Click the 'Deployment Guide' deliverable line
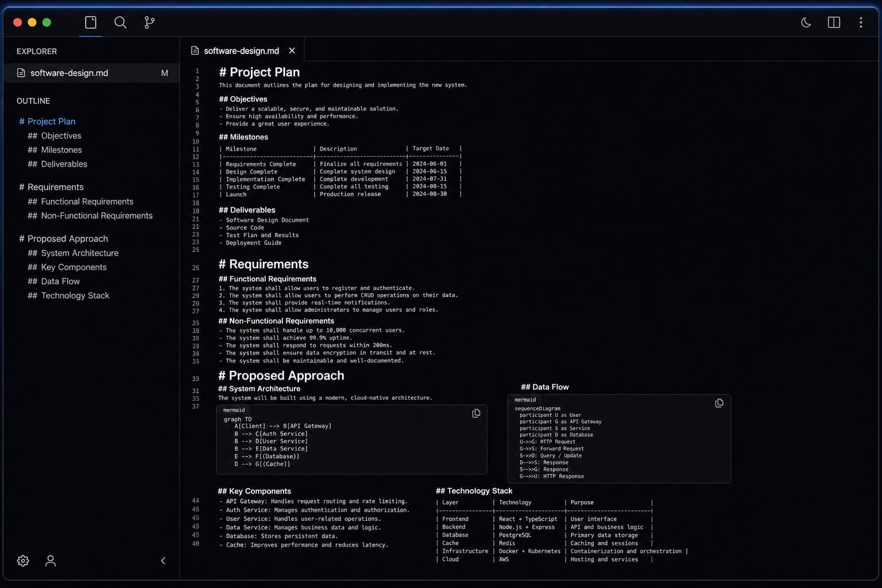 (250, 243)
